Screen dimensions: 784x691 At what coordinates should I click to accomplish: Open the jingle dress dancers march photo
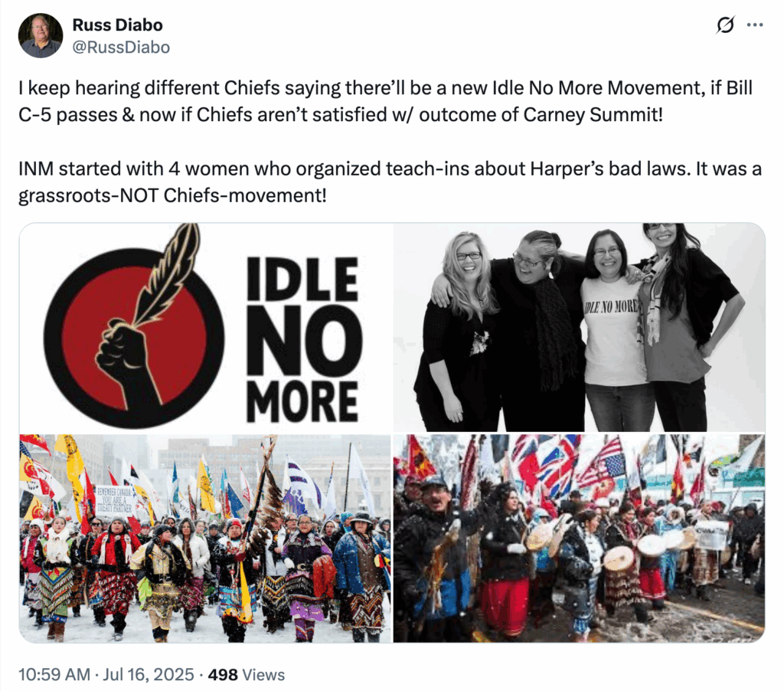tap(205, 539)
